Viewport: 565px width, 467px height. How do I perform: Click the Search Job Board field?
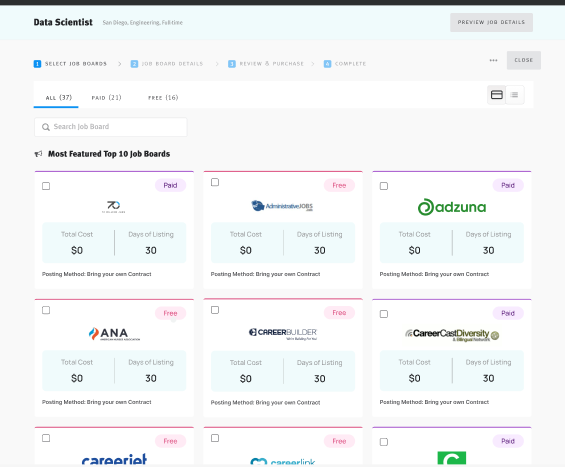point(111,127)
